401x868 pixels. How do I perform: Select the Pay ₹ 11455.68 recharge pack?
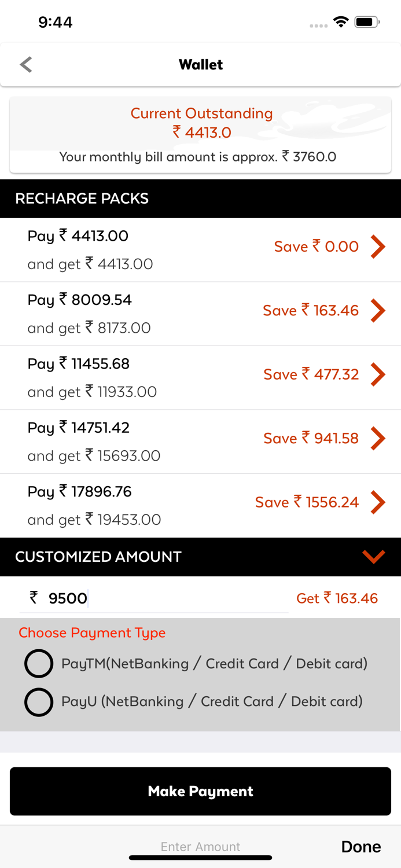pos(116,377)
